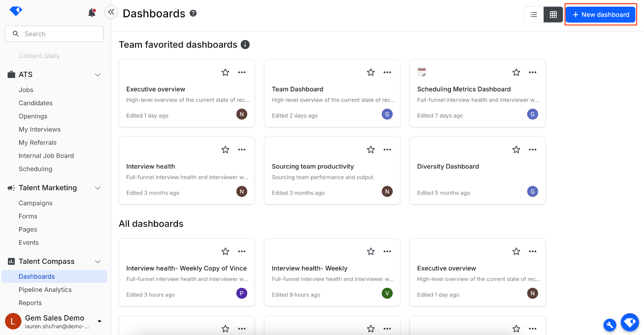Click N avatar on Team favorited Executive overview
The height and width of the screenshot is (335, 644).
click(x=242, y=114)
